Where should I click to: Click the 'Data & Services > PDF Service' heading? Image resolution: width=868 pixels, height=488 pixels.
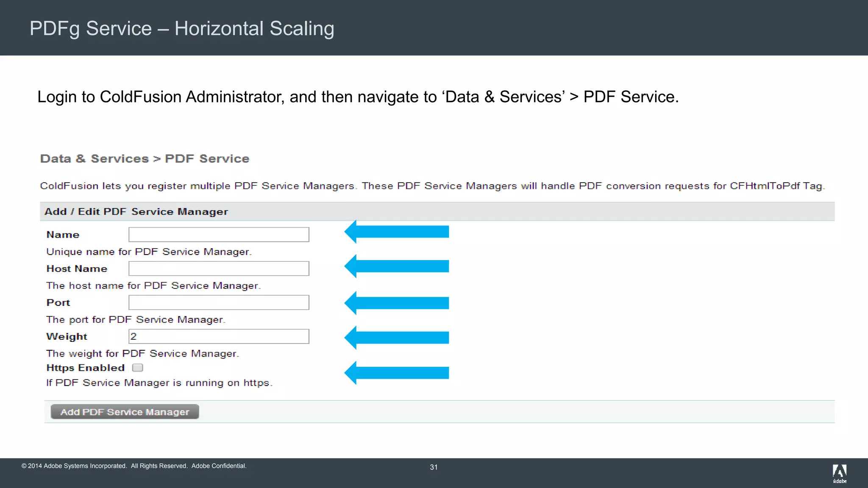145,159
